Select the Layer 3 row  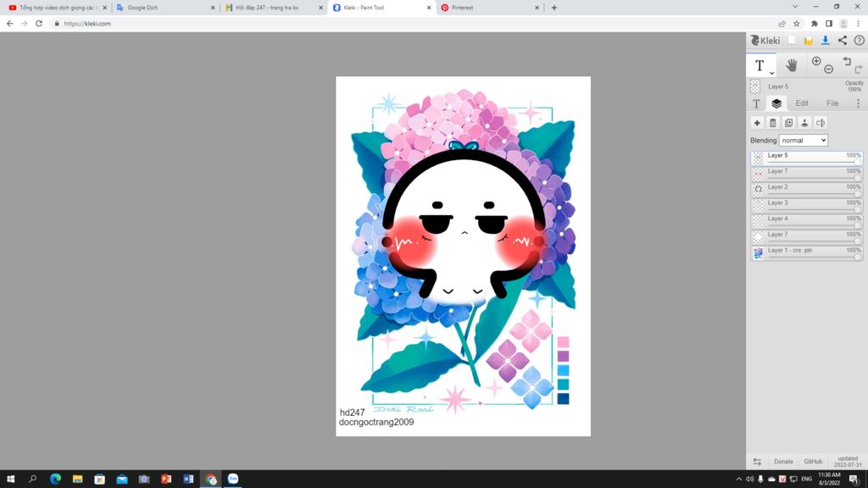pyautogui.click(x=807, y=205)
